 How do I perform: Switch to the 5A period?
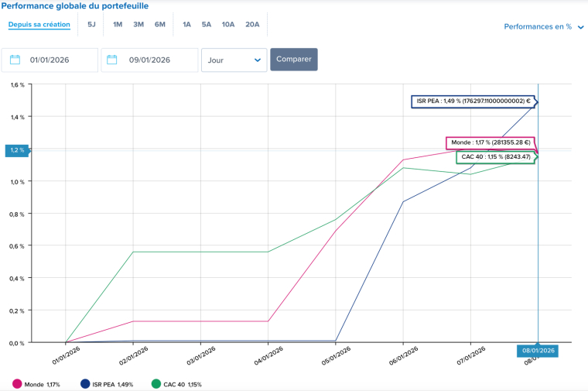207,25
